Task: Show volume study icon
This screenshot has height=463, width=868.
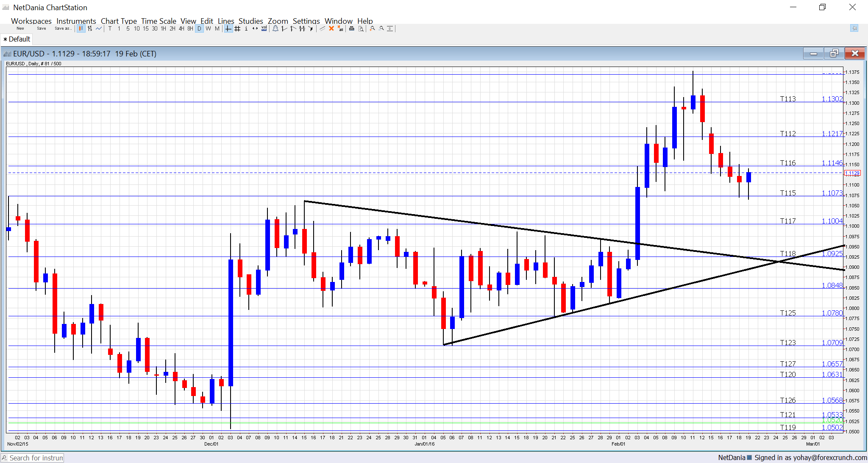Action: [264, 28]
